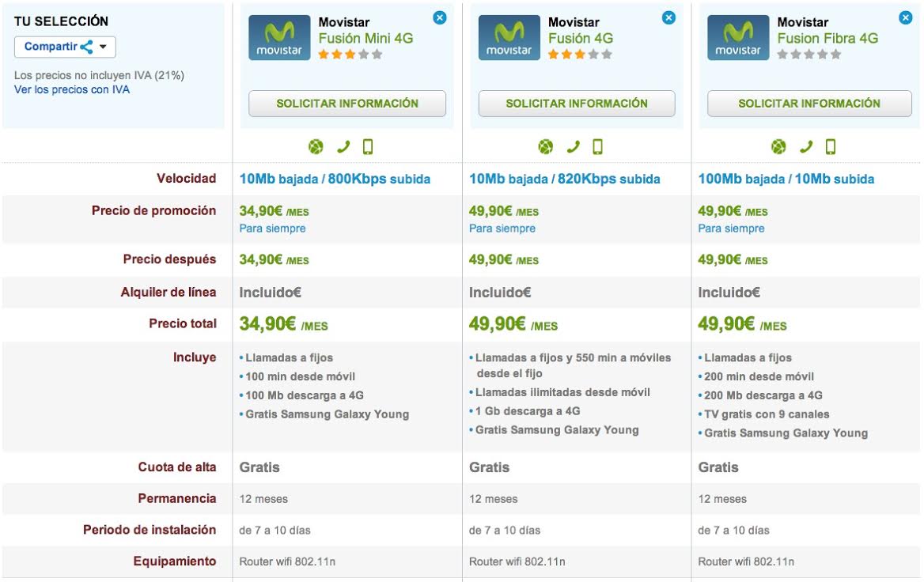Click the Periodo de instalación row label
Viewport: 924px width, 582px height.
150,530
